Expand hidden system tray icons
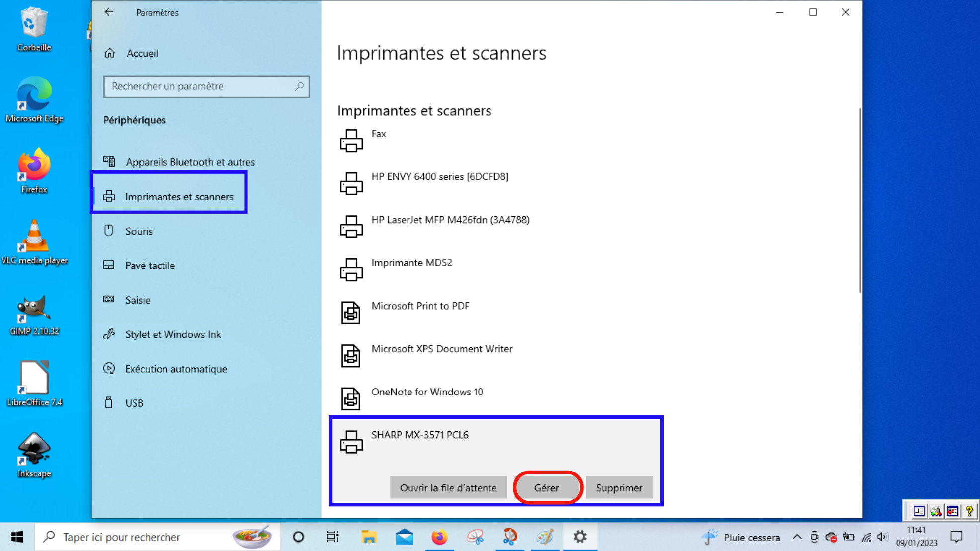The height and width of the screenshot is (551, 980). tap(797, 537)
